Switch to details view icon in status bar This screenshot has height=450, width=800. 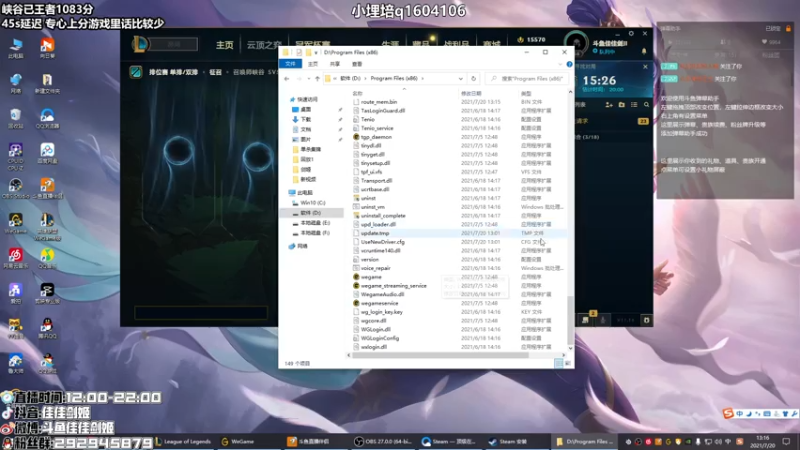[559, 363]
